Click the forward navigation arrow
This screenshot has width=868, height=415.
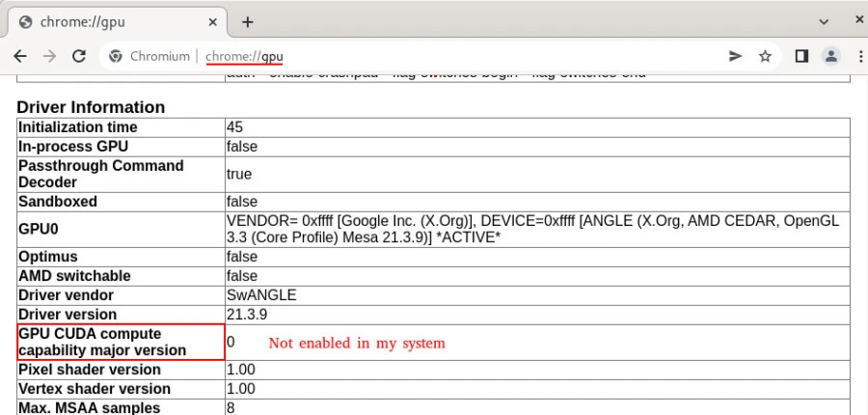[49, 56]
